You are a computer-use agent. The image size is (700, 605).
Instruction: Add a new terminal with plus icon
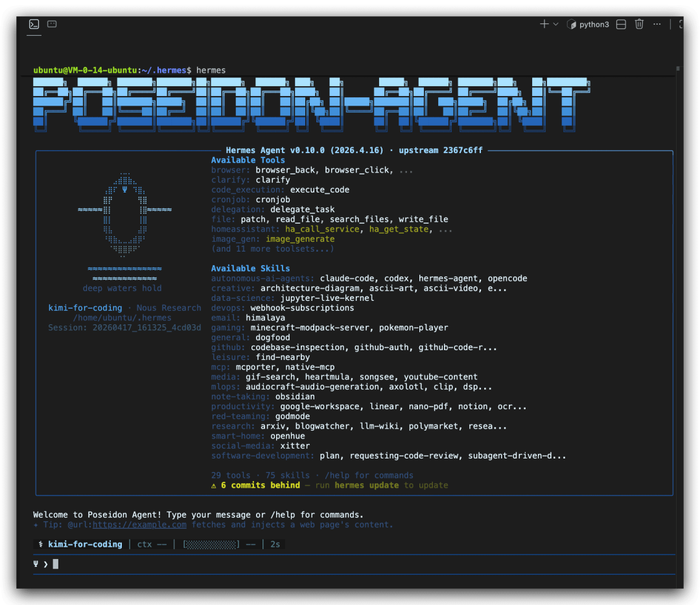[x=544, y=24]
